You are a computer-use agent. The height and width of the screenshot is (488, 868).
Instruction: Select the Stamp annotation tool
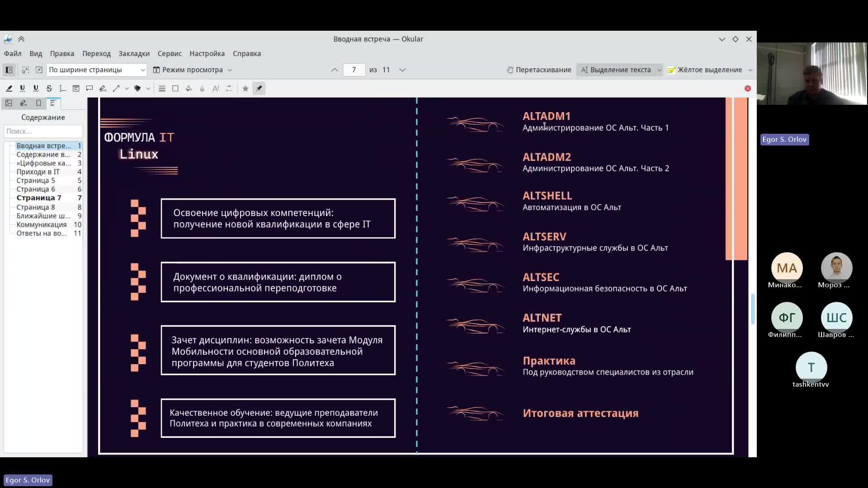[137, 89]
